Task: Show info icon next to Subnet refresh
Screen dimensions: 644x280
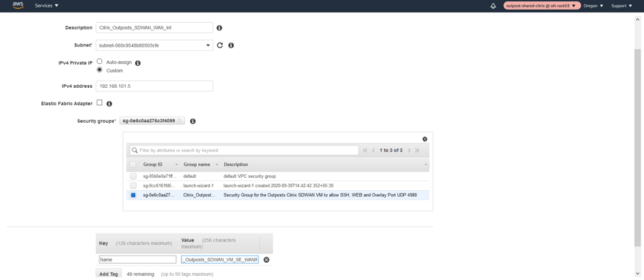Action: [231, 45]
